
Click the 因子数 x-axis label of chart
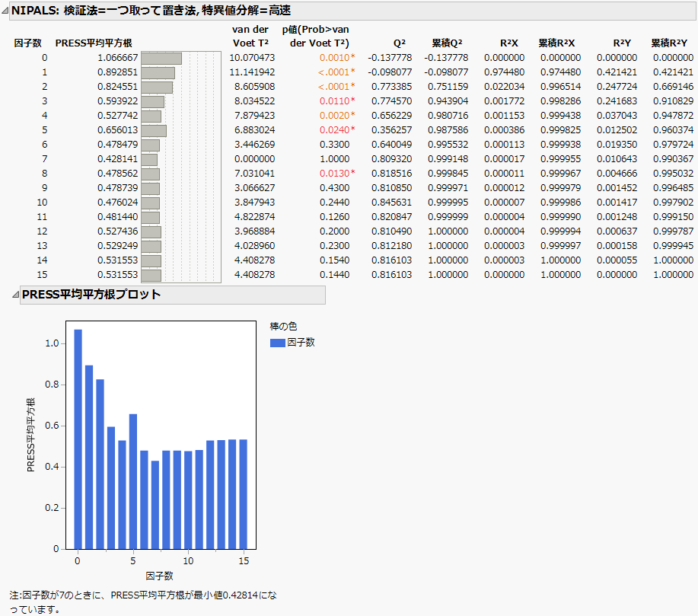coord(159,576)
